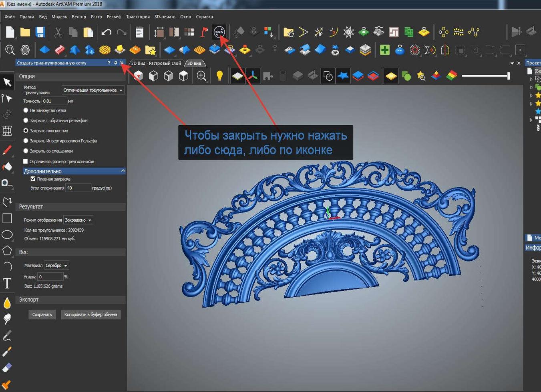541x392 pixels.
Task: Open the Справка menu
Action: [205, 17]
